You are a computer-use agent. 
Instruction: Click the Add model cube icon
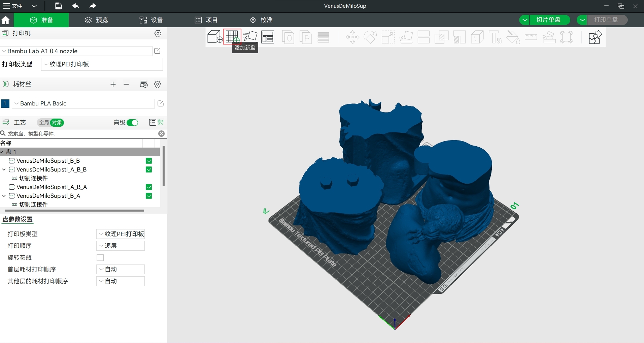click(215, 37)
